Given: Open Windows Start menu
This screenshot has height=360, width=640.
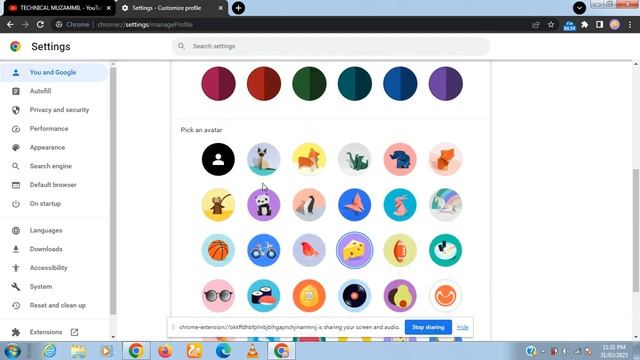Looking at the screenshot, I should tap(12, 351).
